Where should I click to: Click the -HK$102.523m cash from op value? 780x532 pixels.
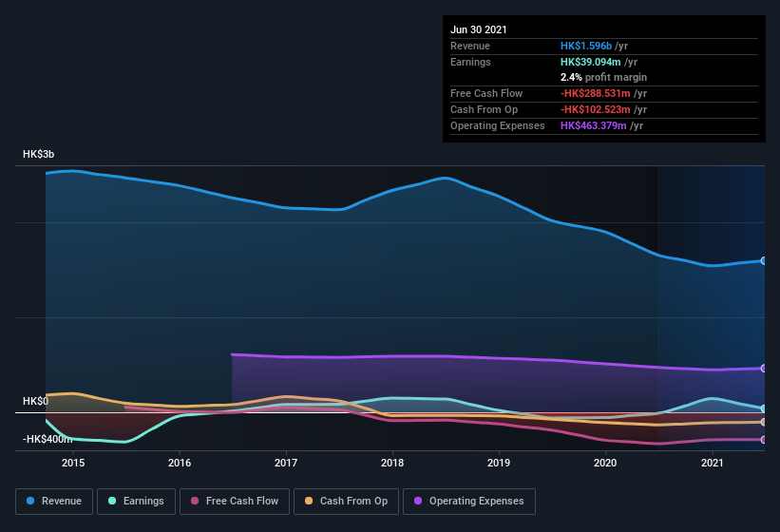pos(596,109)
